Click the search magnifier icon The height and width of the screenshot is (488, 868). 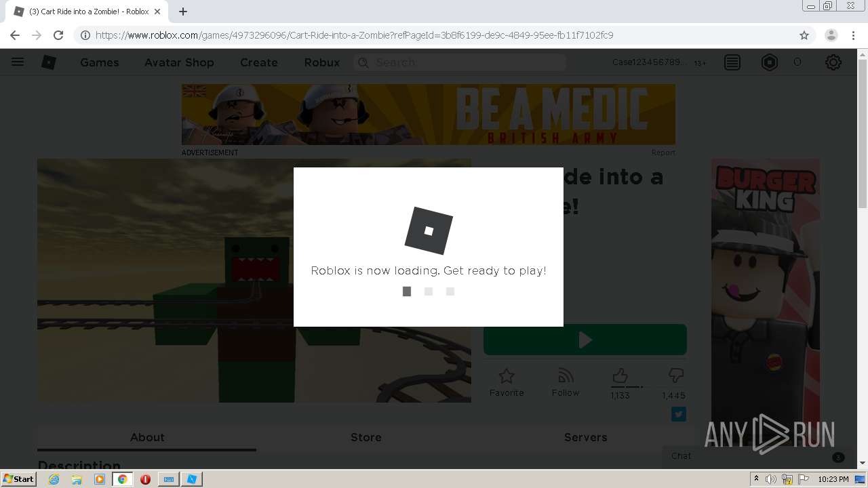point(363,62)
